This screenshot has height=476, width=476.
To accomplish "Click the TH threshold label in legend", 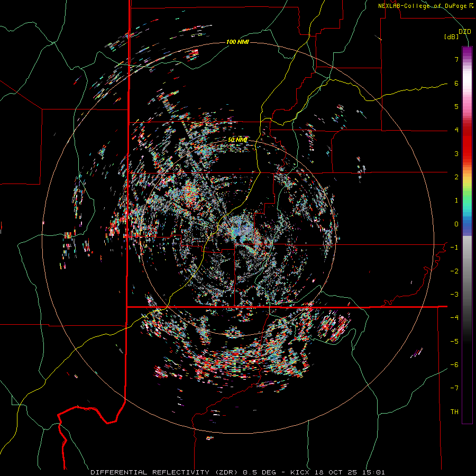I will (x=454, y=412).
